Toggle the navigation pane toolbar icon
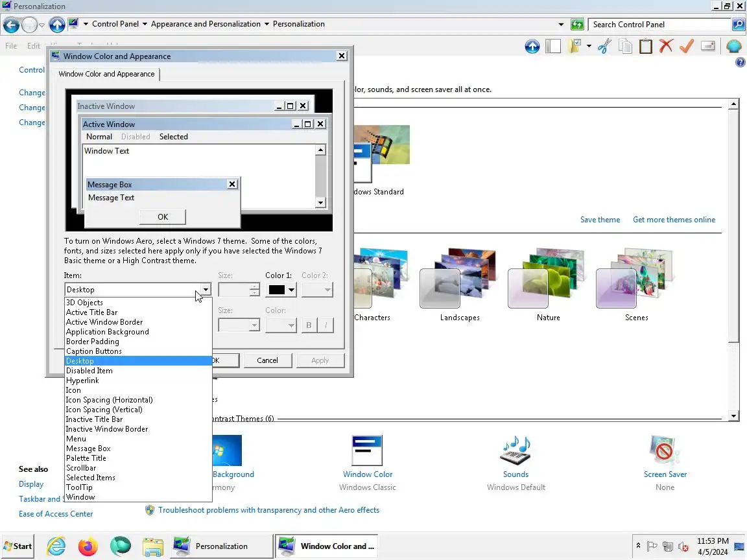The height and width of the screenshot is (560, 747). click(553, 46)
